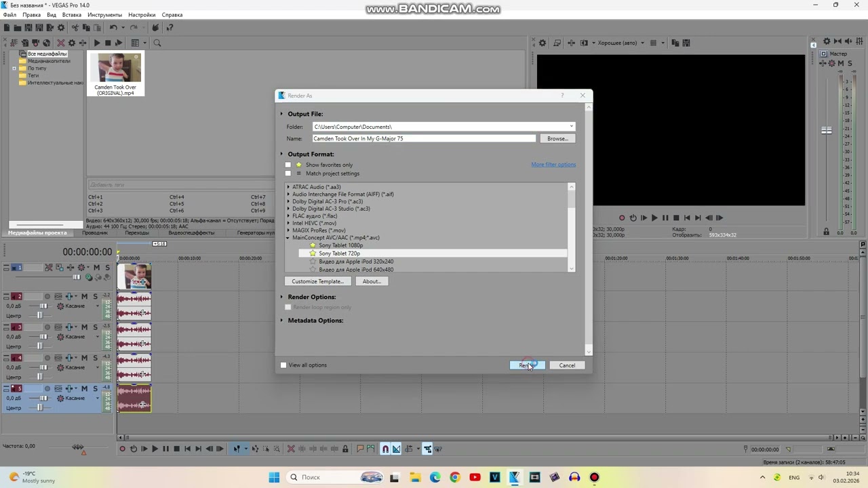The image size is (868, 488).
Task: Expand the Render Options section
Action: click(x=281, y=297)
